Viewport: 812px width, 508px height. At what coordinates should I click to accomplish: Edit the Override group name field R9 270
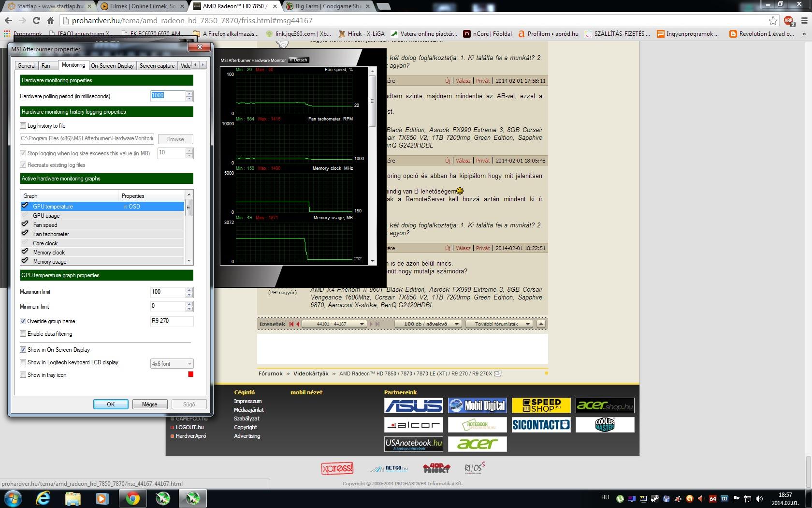[172, 321]
